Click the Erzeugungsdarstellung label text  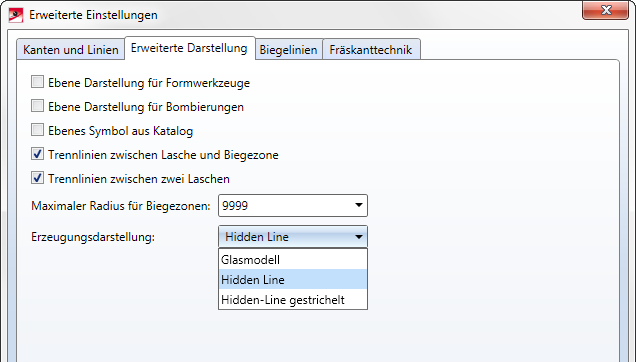93,237
